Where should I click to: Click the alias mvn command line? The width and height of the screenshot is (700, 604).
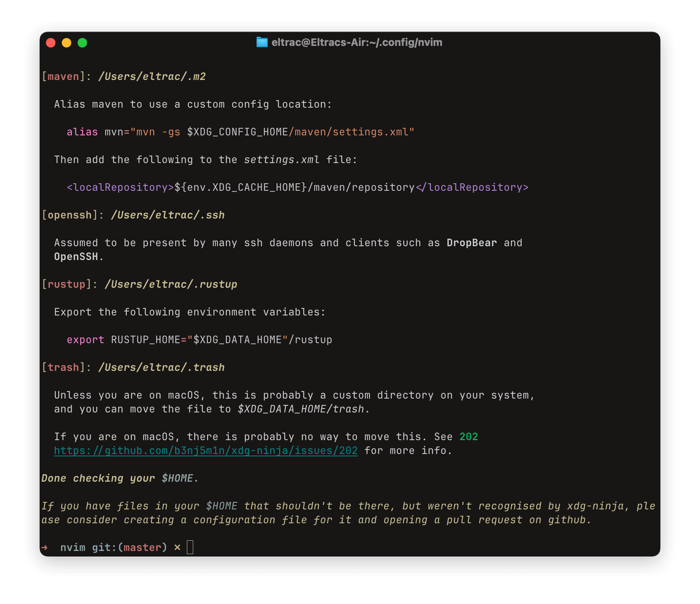240,132
